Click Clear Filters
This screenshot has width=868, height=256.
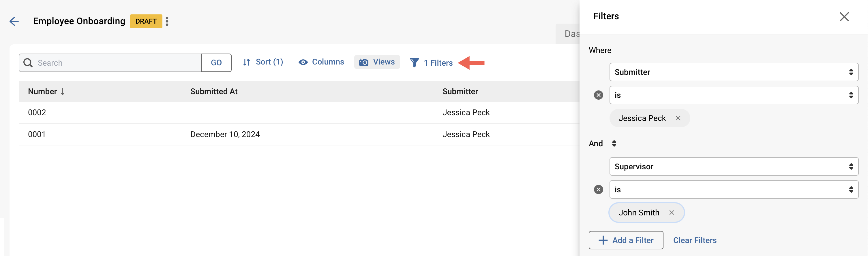pyautogui.click(x=694, y=240)
